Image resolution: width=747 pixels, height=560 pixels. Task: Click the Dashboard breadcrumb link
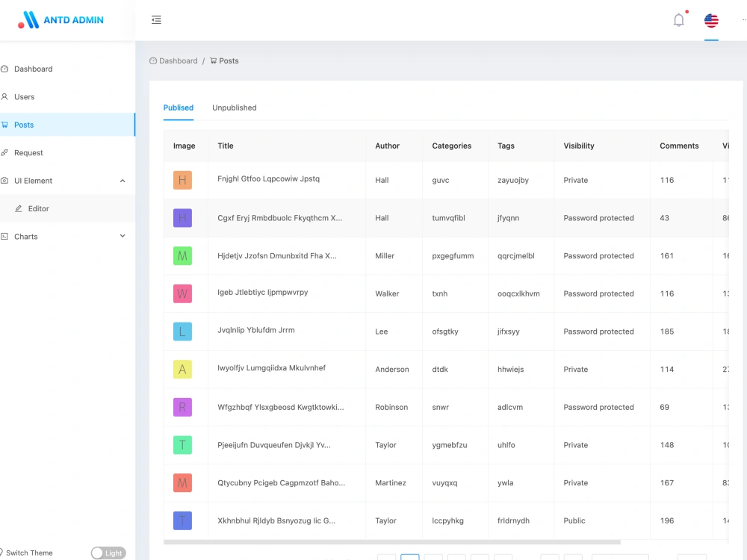[x=179, y=61]
